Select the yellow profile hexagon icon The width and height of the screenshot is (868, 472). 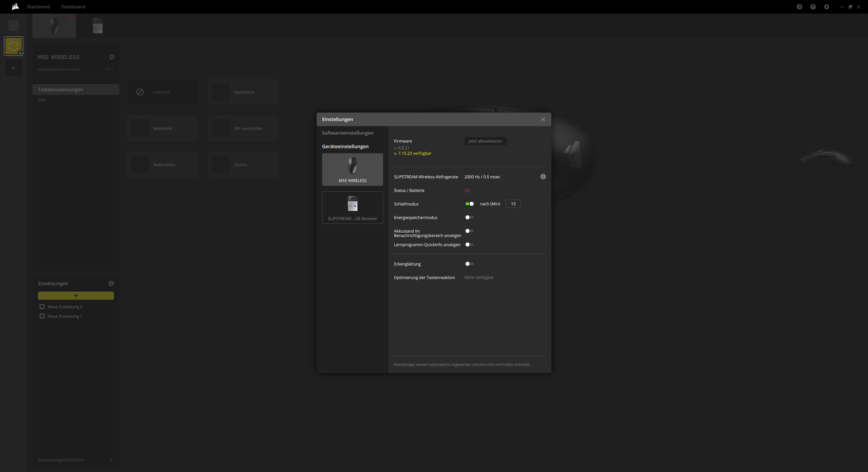pyautogui.click(x=14, y=46)
